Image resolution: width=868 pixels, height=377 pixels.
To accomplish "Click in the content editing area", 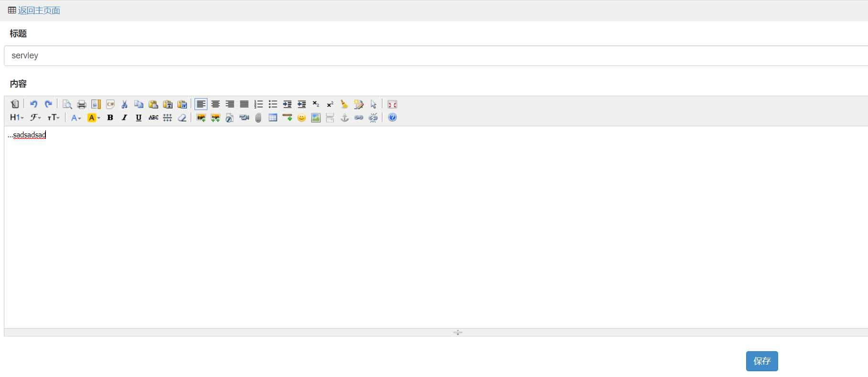I will [436, 227].
